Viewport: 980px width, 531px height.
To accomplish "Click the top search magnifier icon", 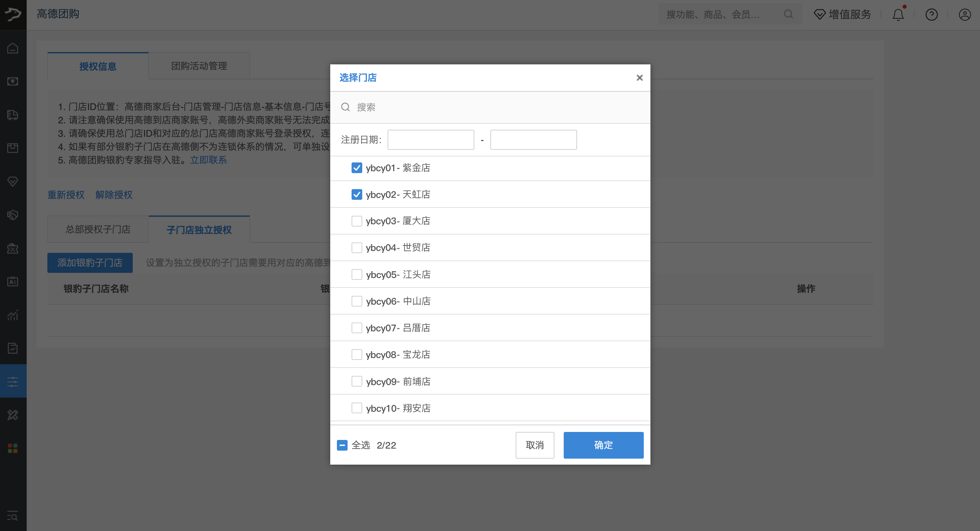I will 788,14.
